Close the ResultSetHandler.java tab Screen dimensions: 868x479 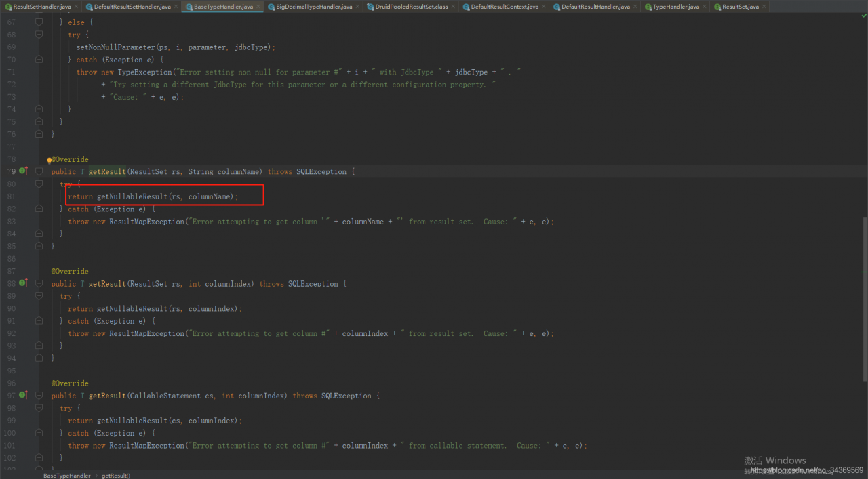(x=76, y=6)
